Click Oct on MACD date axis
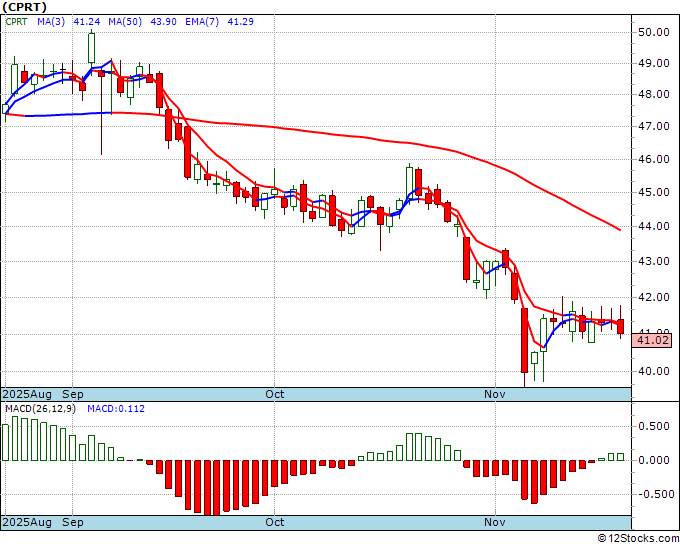 click(x=275, y=522)
